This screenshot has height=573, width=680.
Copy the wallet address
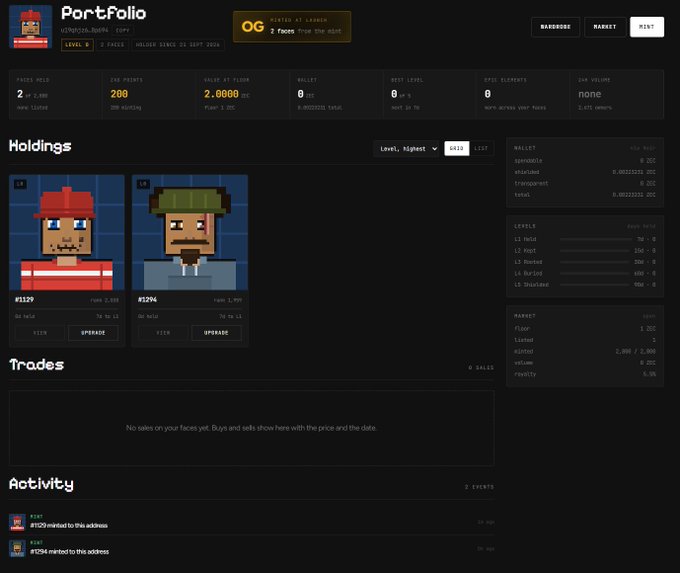pos(122,30)
